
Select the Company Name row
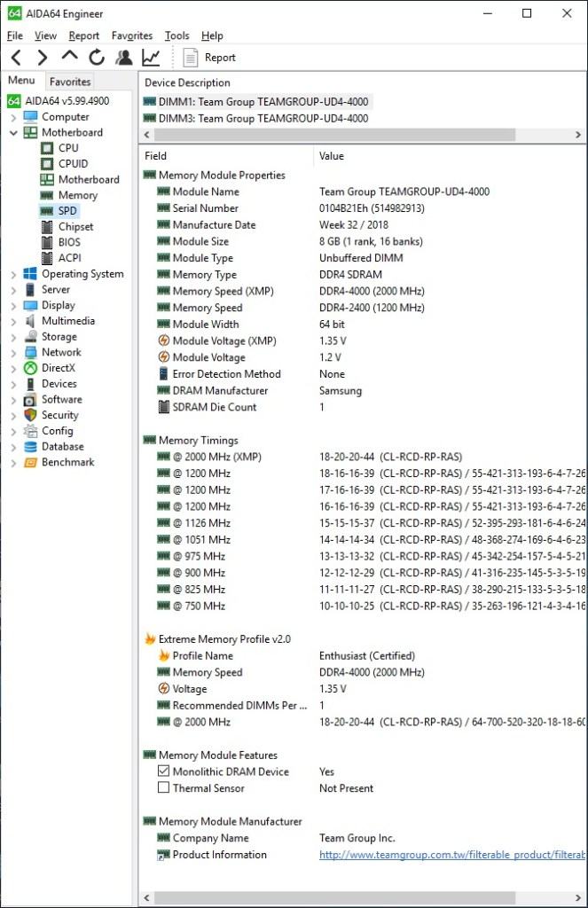(365, 837)
